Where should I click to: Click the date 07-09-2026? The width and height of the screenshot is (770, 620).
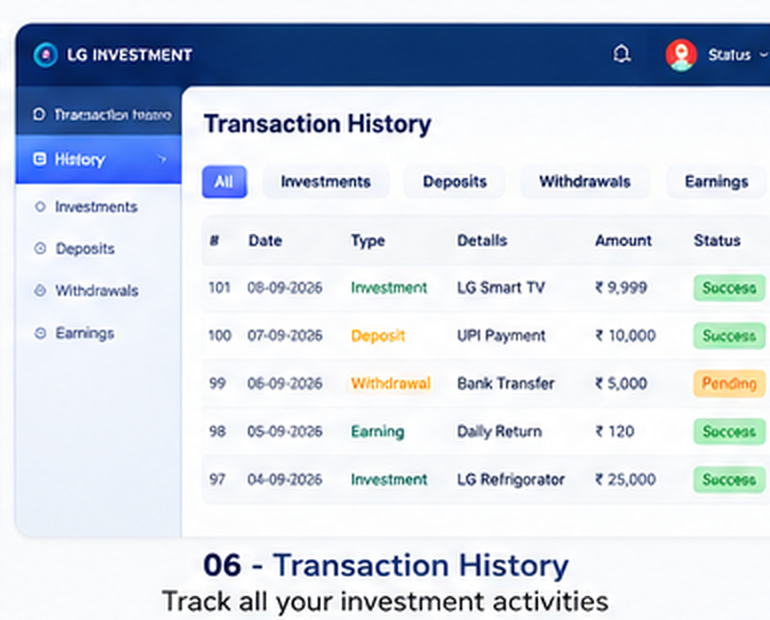285,336
